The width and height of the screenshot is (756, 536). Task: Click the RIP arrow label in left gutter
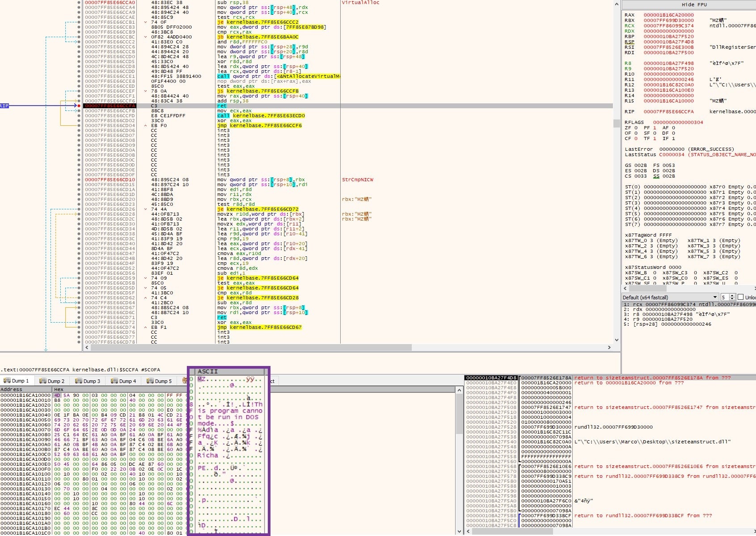[4, 106]
